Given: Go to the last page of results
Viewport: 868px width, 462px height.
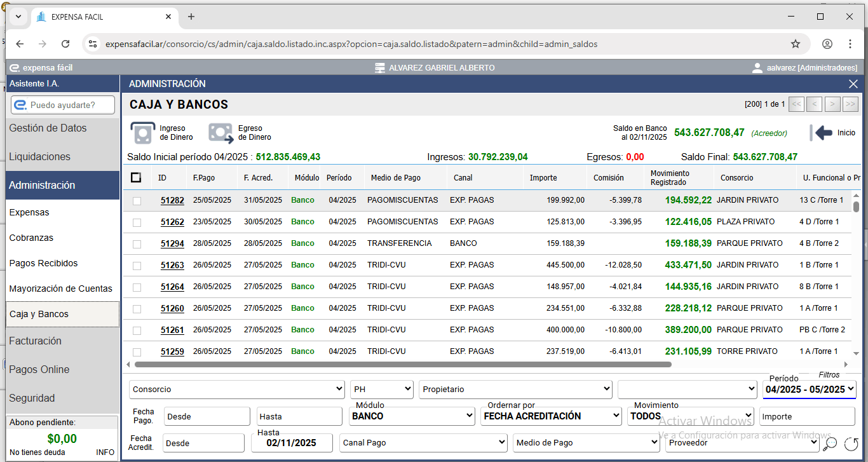Looking at the screenshot, I should coord(850,104).
